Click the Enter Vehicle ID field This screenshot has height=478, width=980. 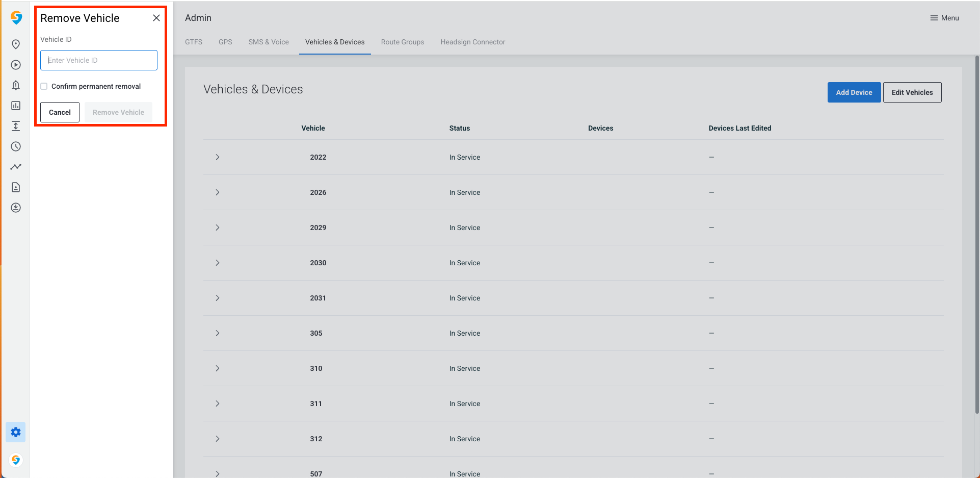[98, 60]
